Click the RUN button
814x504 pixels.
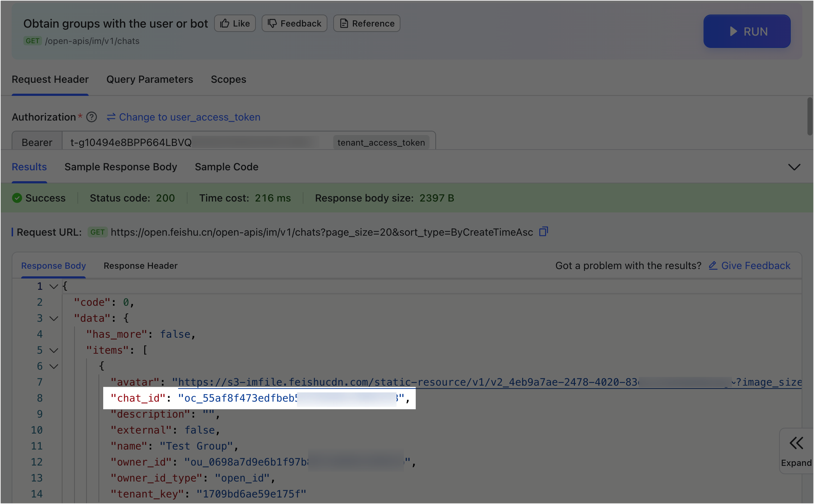tap(747, 31)
